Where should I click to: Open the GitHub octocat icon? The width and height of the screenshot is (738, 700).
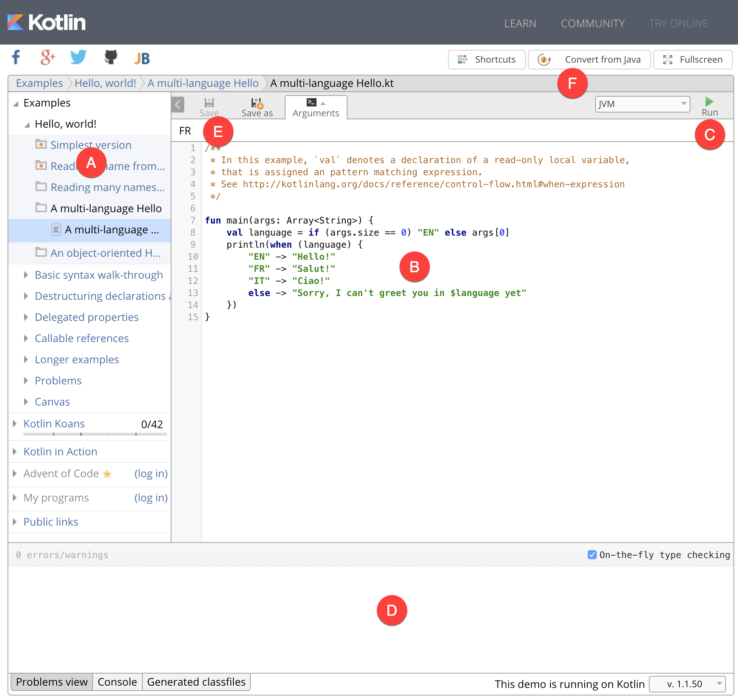pos(111,57)
